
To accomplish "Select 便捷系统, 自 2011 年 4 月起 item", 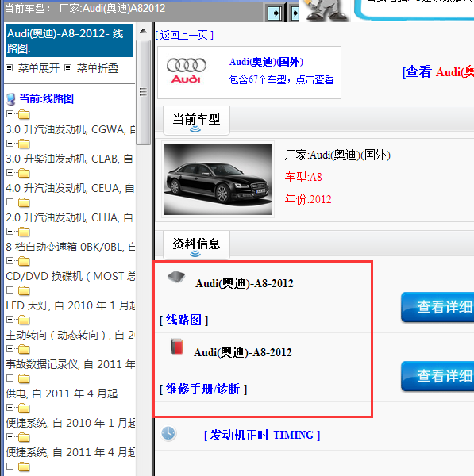I will coord(71,452).
